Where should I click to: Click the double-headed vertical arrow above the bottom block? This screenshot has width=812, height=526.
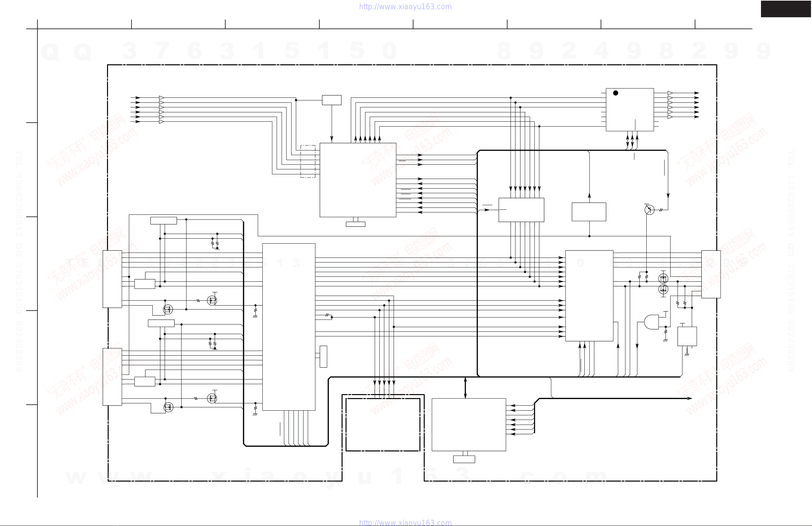465,387
